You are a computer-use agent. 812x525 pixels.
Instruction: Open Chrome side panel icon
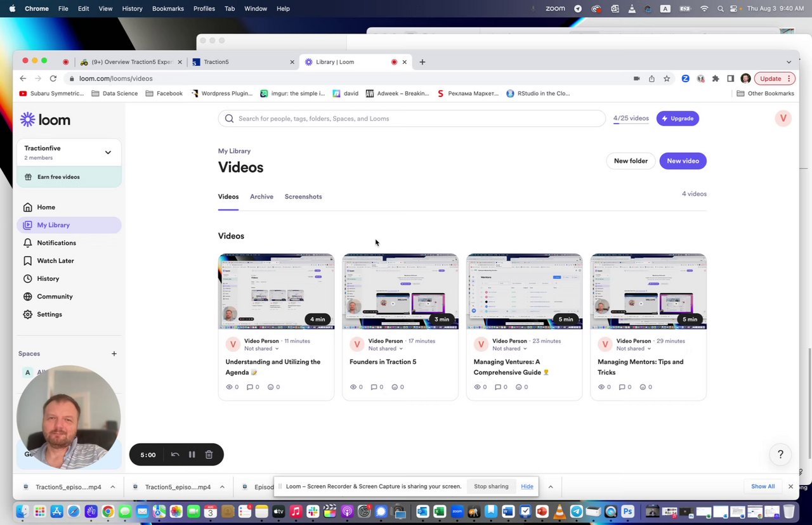coord(731,79)
